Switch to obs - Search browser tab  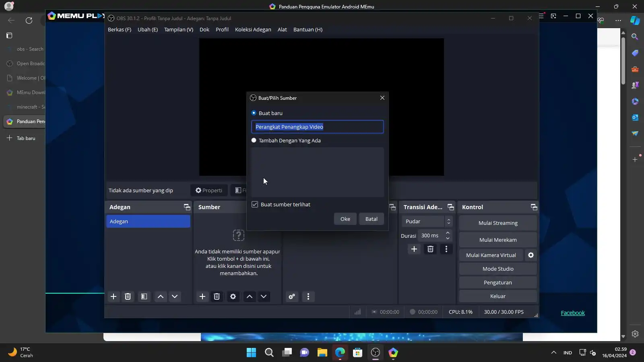coord(25,49)
